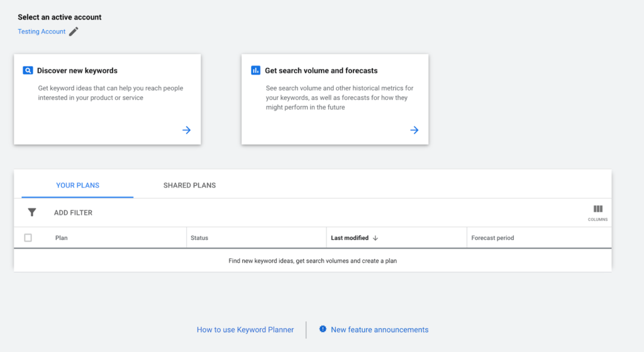Screen dimensions: 644x352
Task: Open the Testing Account link
Action: (42, 31)
